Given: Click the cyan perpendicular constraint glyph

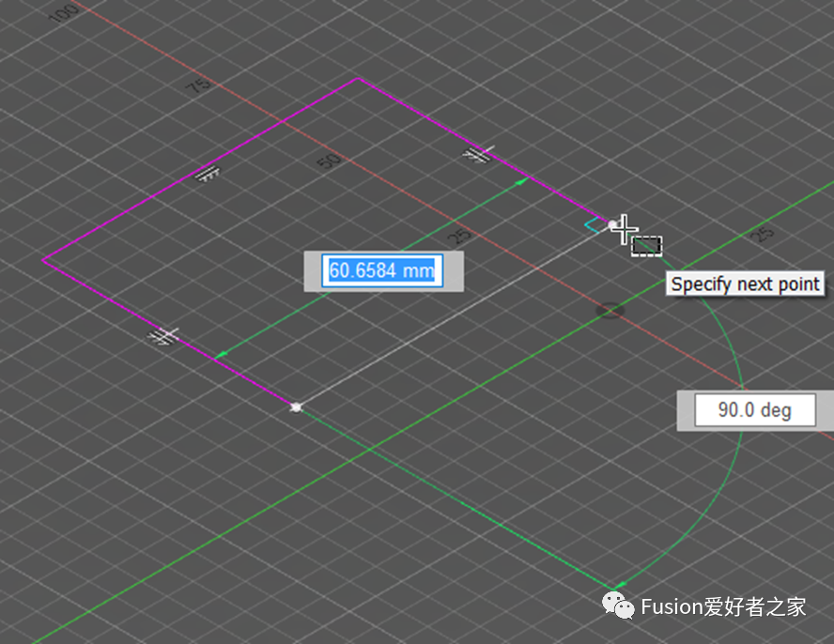Looking at the screenshot, I should [593, 225].
